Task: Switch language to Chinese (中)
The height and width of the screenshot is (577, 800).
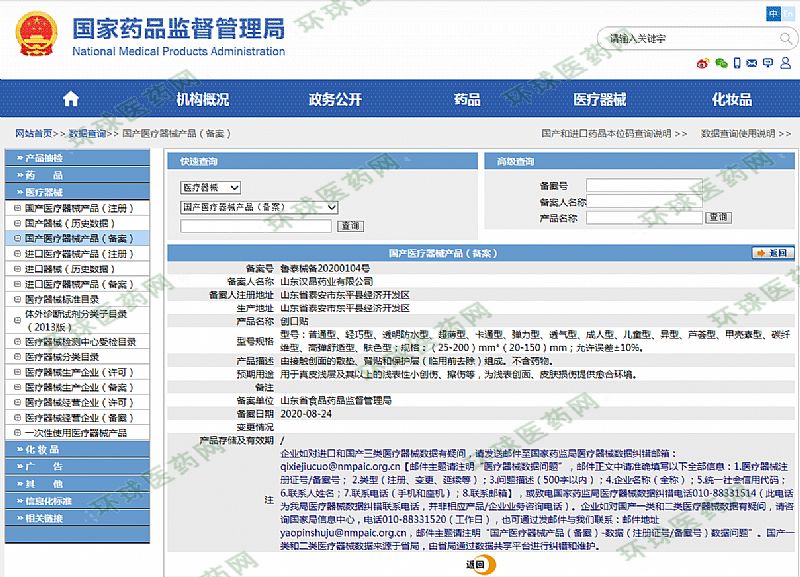Action: coord(774,13)
